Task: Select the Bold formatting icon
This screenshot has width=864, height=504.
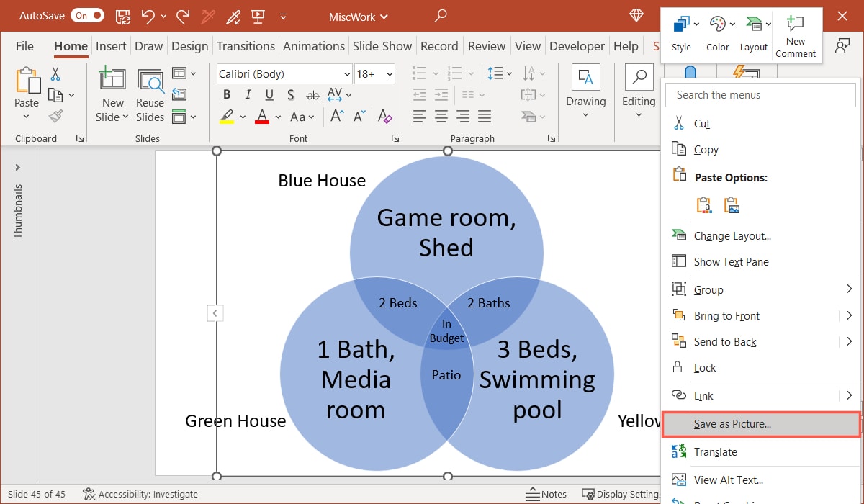Action: pyautogui.click(x=226, y=94)
